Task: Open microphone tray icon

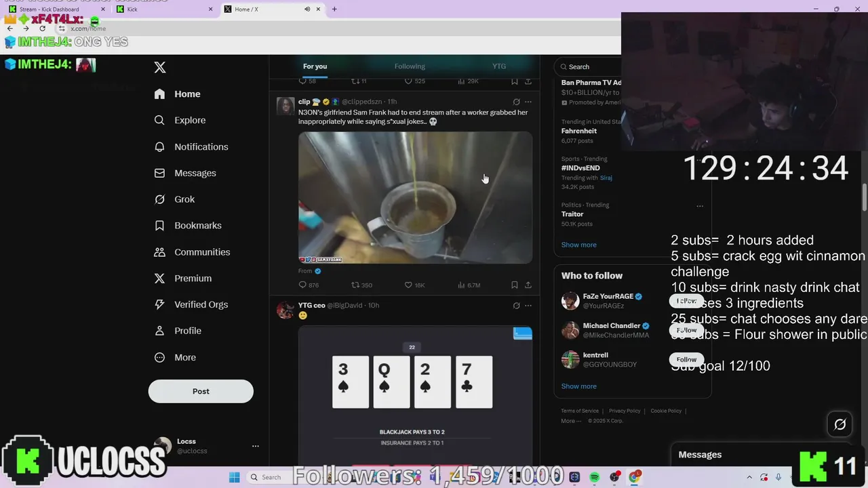Action: pyautogui.click(x=778, y=477)
